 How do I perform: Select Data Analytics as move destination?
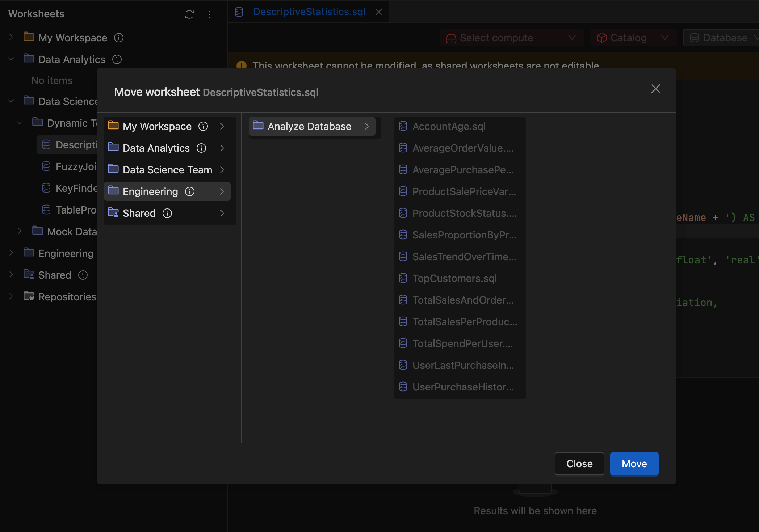[167, 148]
